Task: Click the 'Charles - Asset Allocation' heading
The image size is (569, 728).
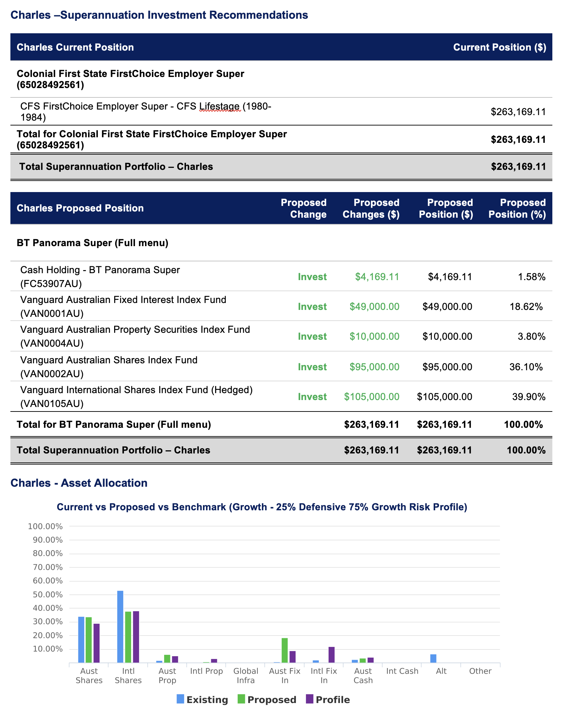Action: tap(79, 483)
